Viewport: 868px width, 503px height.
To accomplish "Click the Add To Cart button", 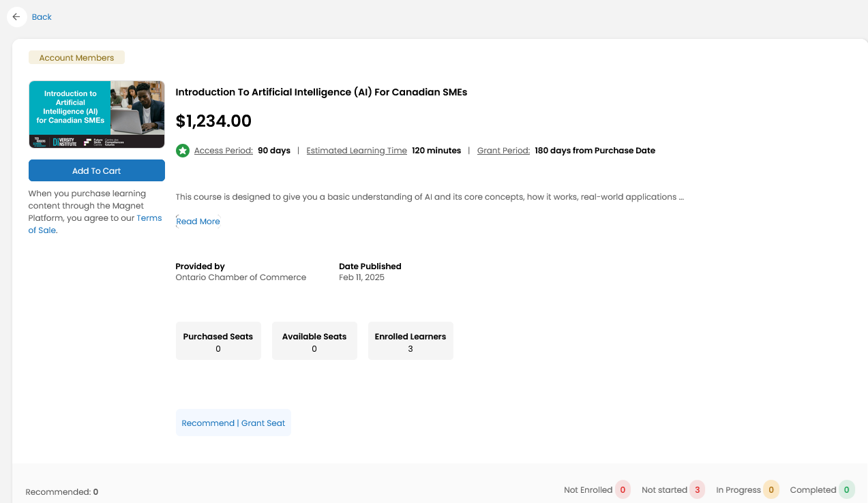I will click(97, 170).
